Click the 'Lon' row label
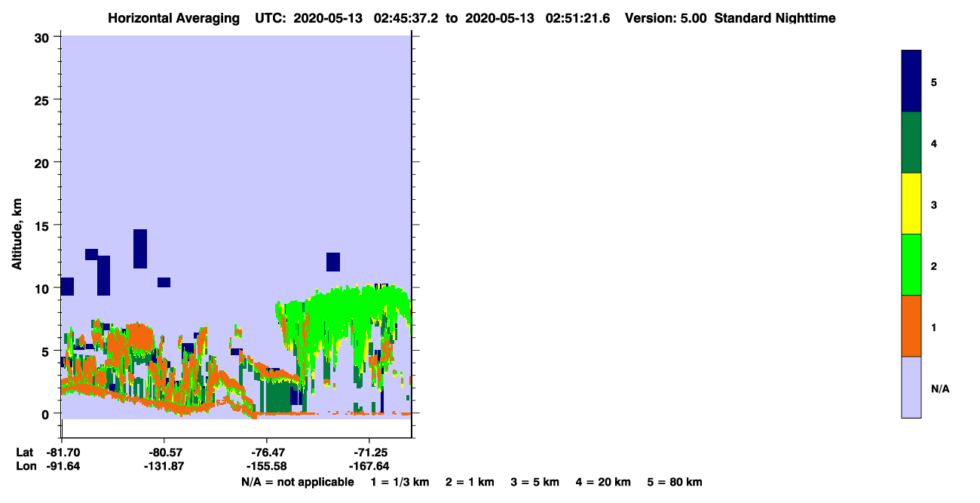 coord(26,466)
